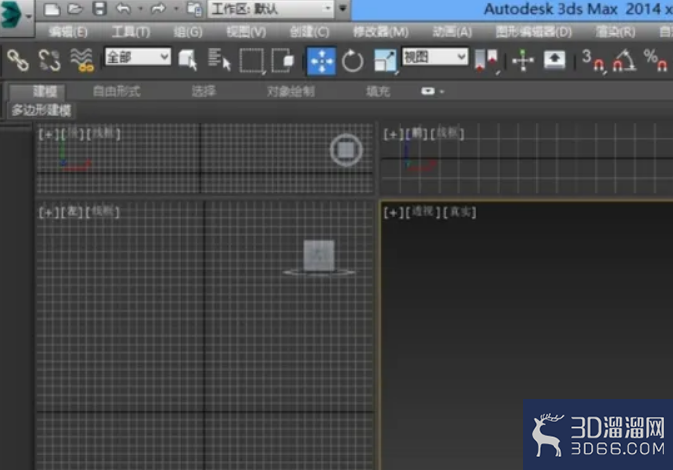Switch to the 自由形式 ribbon tab
This screenshot has width=673, height=470.
[116, 91]
